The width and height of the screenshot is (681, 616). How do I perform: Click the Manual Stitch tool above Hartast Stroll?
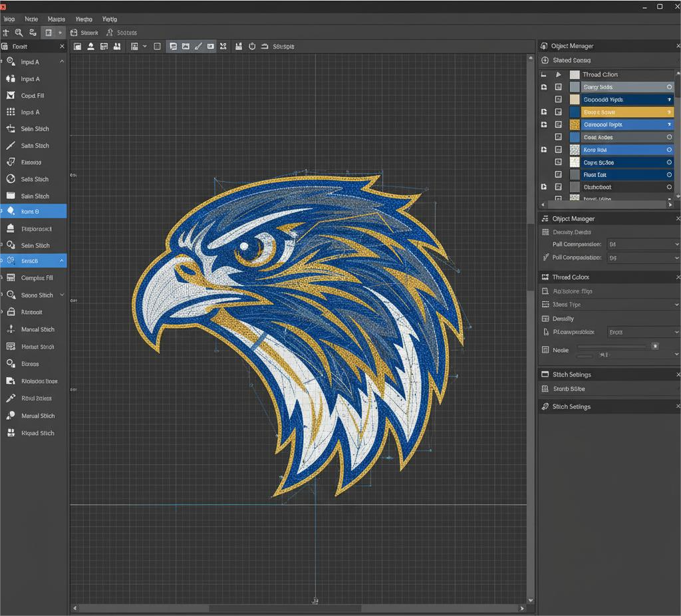pos(37,329)
